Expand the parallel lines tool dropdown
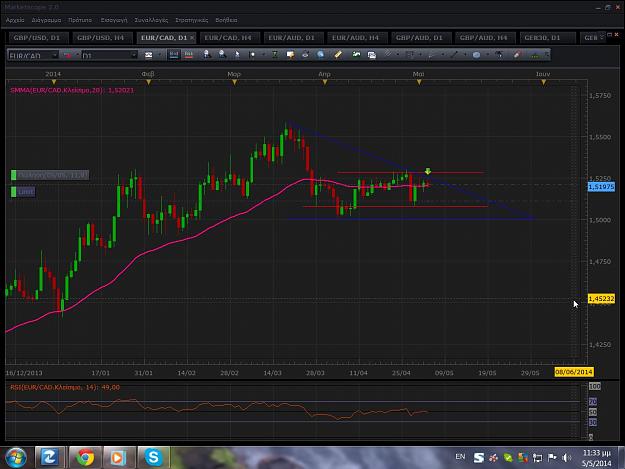 [x=398, y=55]
